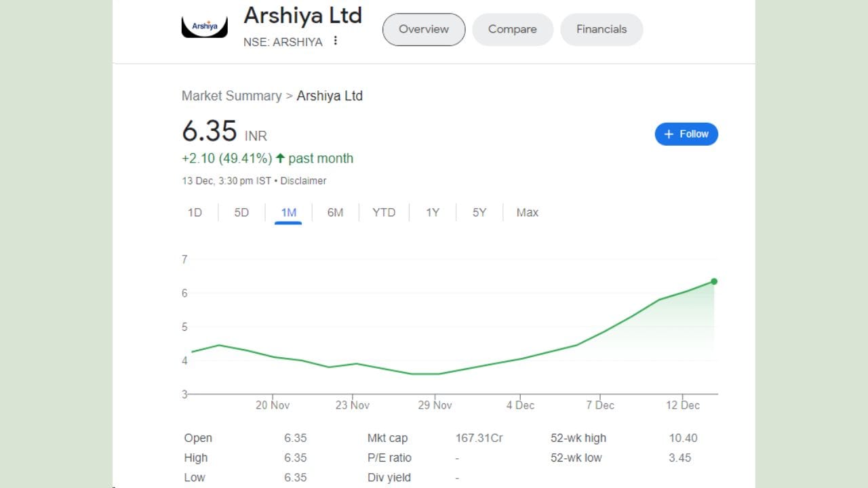This screenshot has height=488, width=868.
Task: Select the 1M chart range
Action: (289, 213)
